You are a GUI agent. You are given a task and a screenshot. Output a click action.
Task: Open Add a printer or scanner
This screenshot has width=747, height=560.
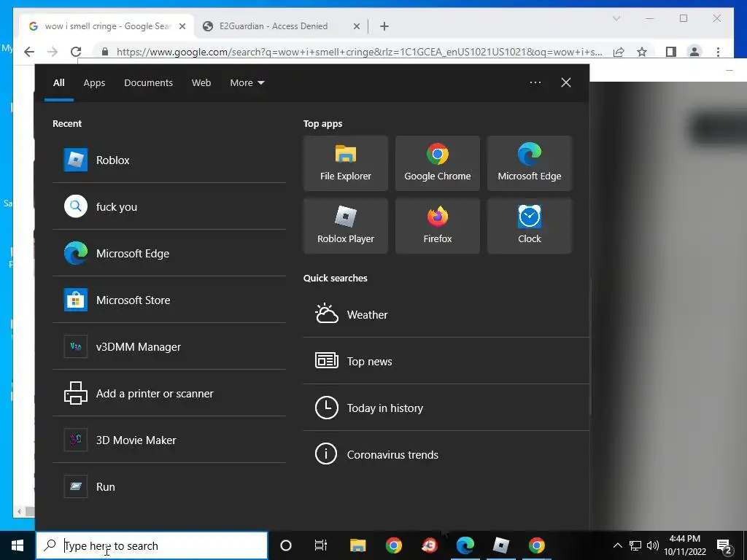[169, 393]
